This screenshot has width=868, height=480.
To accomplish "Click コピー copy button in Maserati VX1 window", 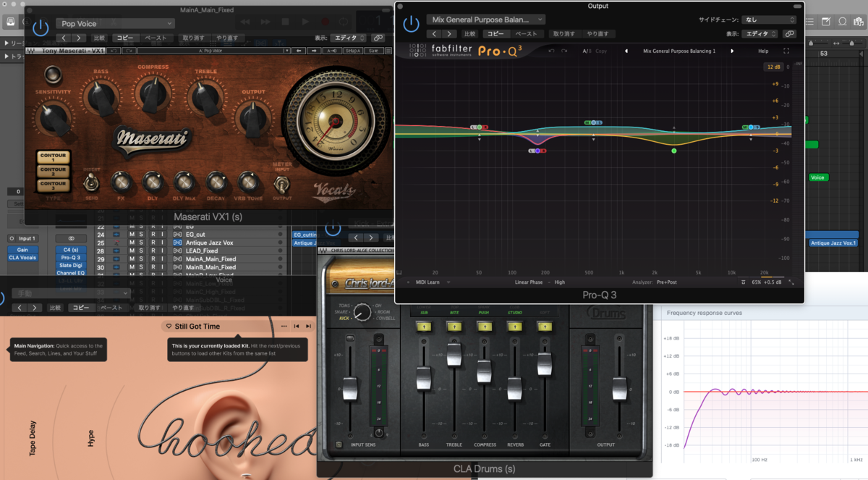I will [125, 38].
